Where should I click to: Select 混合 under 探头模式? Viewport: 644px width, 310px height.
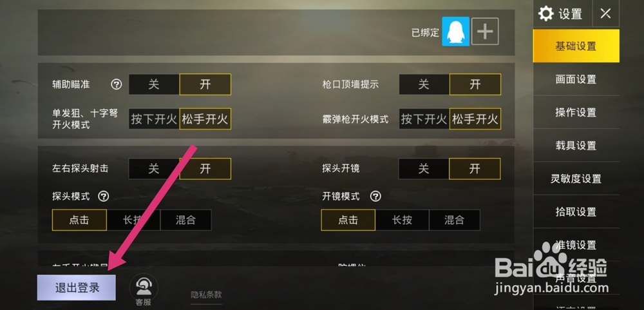[x=185, y=220]
